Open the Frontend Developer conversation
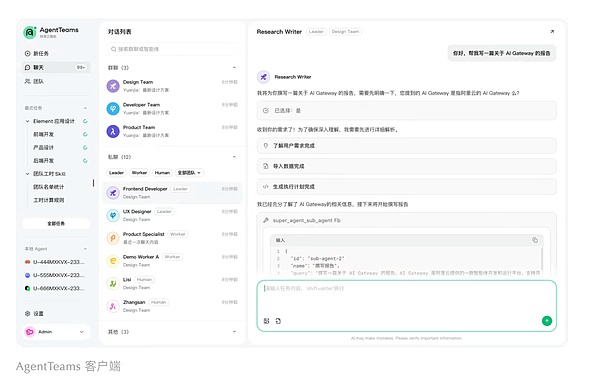The image size is (600, 384). click(x=172, y=192)
